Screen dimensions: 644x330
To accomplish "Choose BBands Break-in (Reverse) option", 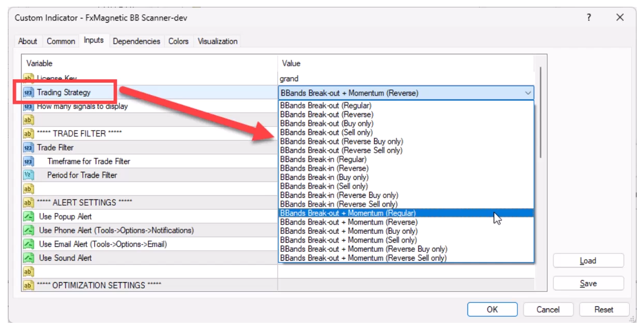I will click(406, 168).
